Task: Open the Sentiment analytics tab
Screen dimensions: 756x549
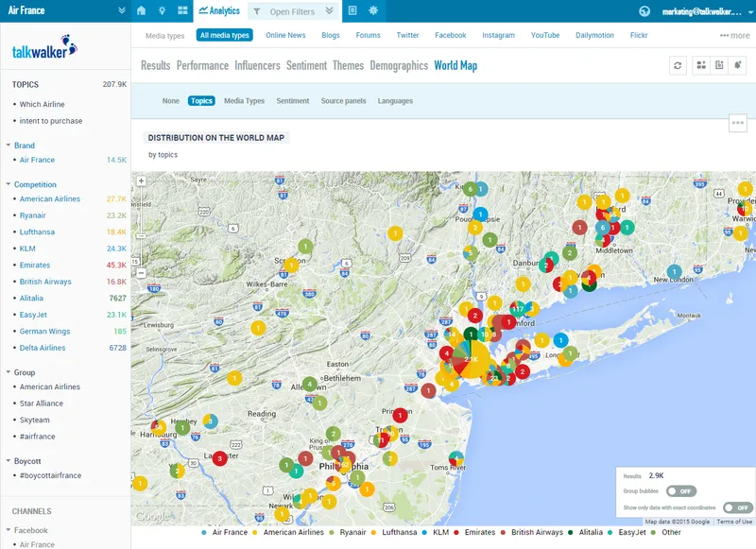Action: click(306, 65)
